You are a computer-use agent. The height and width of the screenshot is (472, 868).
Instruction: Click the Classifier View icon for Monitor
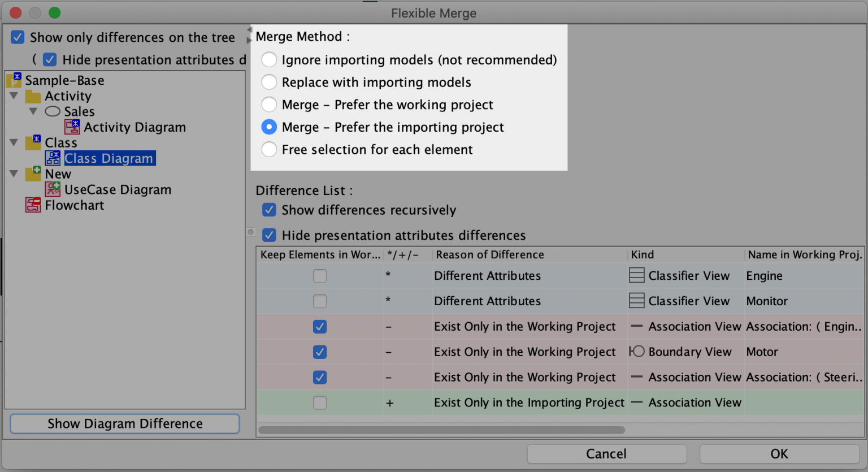point(637,301)
